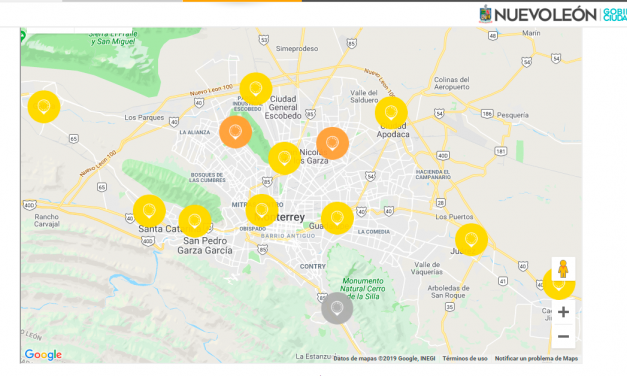627x376 pixels.
Task: Click the gray marker near Cerro de la Silla
Action: pos(337,308)
